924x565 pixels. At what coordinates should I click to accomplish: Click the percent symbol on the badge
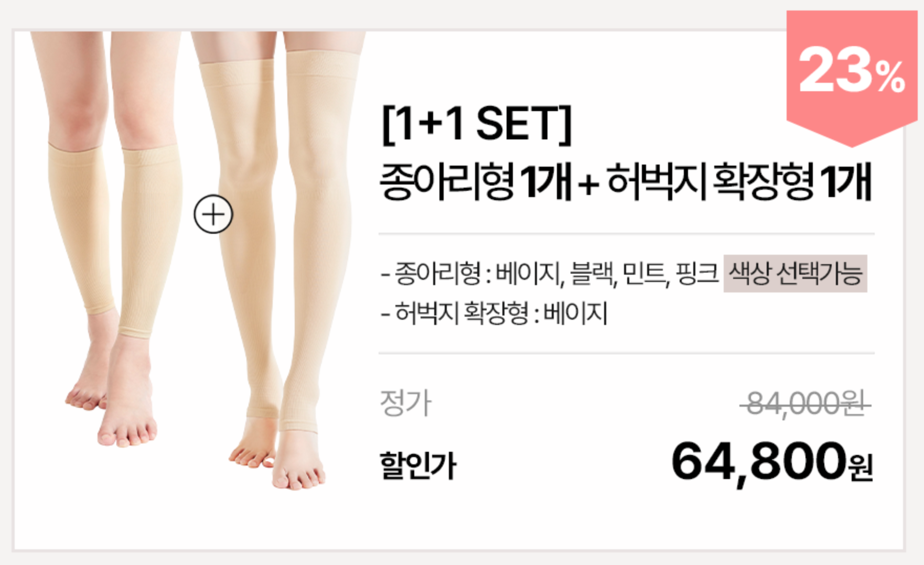tap(889, 78)
